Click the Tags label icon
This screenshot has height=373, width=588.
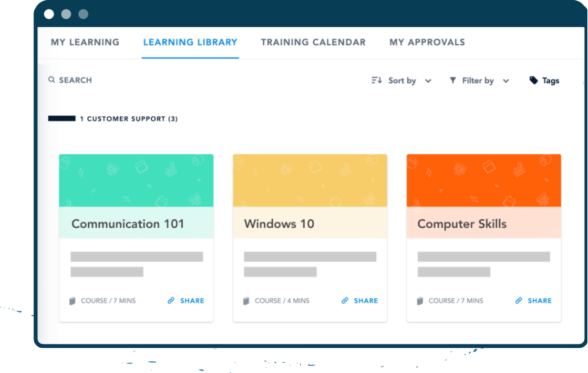pyautogui.click(x=533, y=80)
